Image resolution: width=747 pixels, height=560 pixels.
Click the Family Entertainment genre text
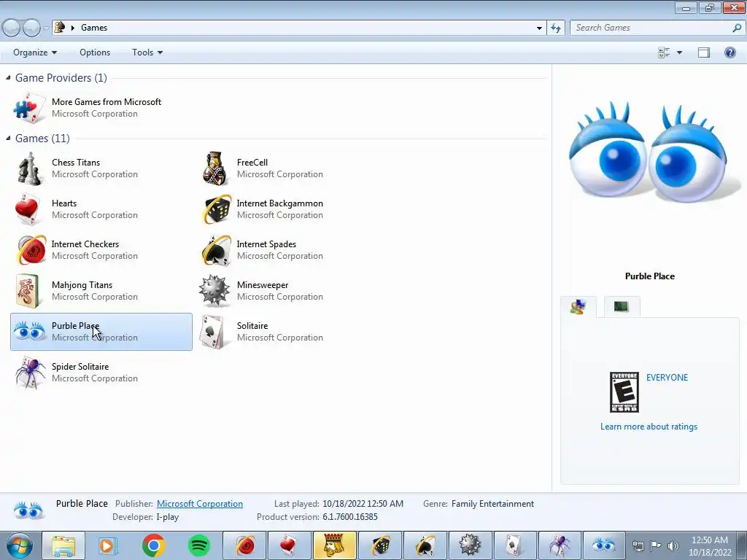(x=492, y=503)
